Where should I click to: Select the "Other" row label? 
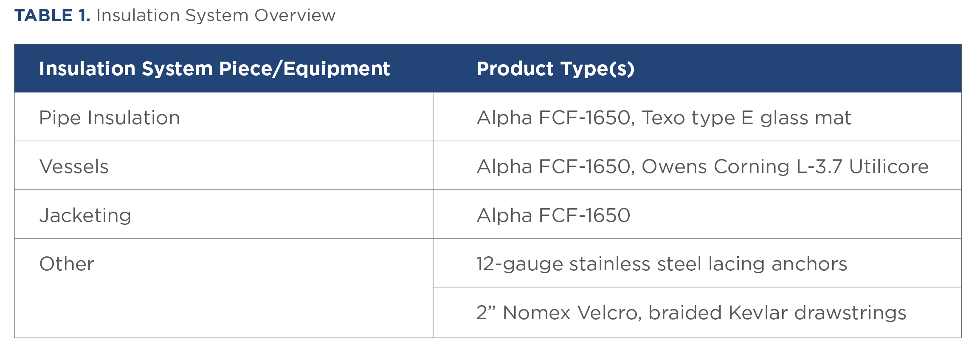coord(67,264)
